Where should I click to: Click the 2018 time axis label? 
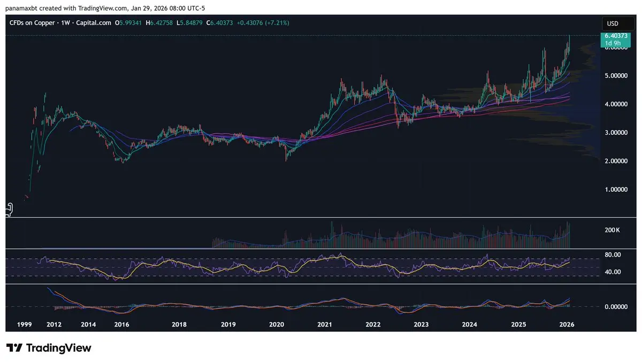tap(179, 324)
